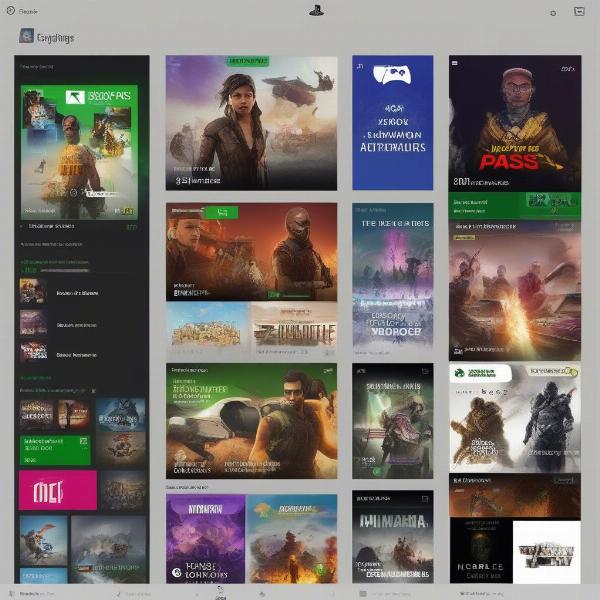
Task: Open the dark warrior card in third column
Action: pos(393,421)
